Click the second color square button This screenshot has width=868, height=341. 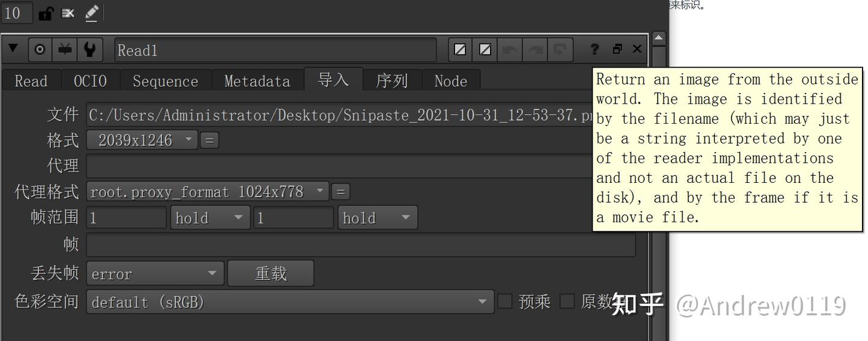click(x=485, y=50)
